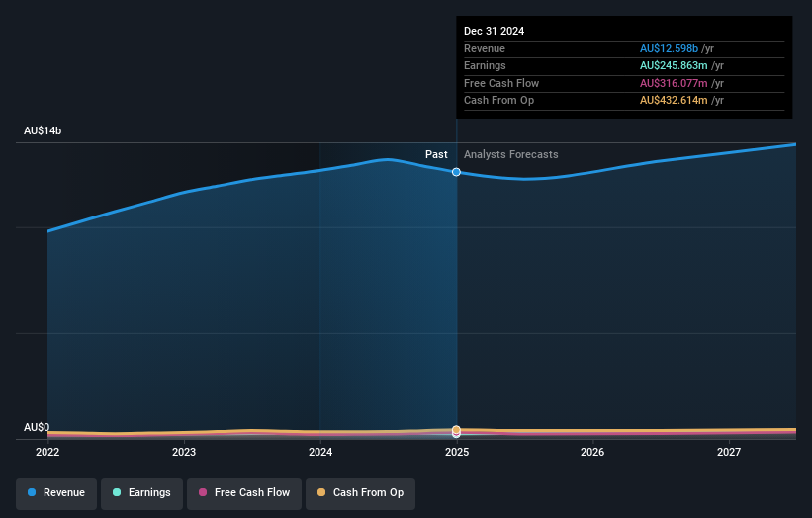Click the 2024 x-axis label
The height and width of the screenshot is (518, 812).
[320, 452]
